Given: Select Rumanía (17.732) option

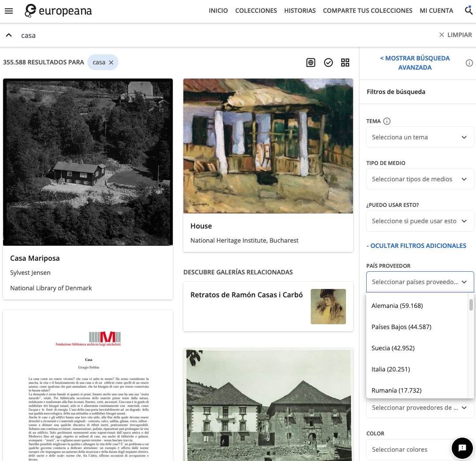Looking at the screenshot, I should coord(417,390).
